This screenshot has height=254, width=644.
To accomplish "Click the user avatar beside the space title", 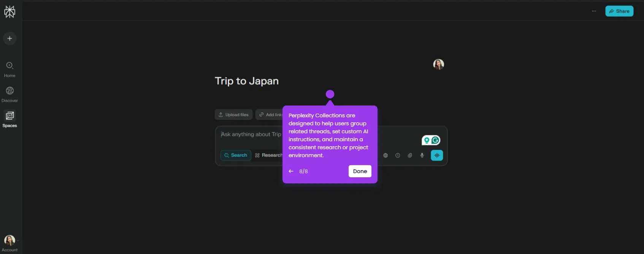I will tap(438, 64).
